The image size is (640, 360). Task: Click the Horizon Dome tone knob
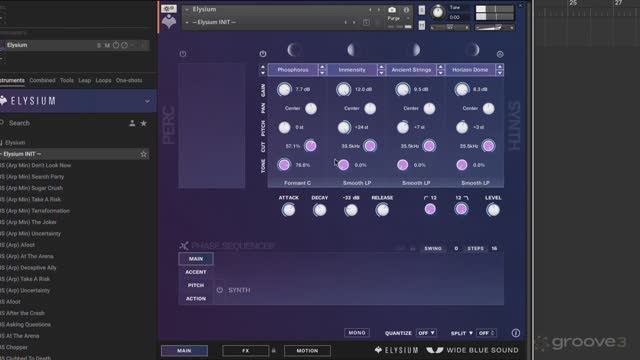pos(462,165)
